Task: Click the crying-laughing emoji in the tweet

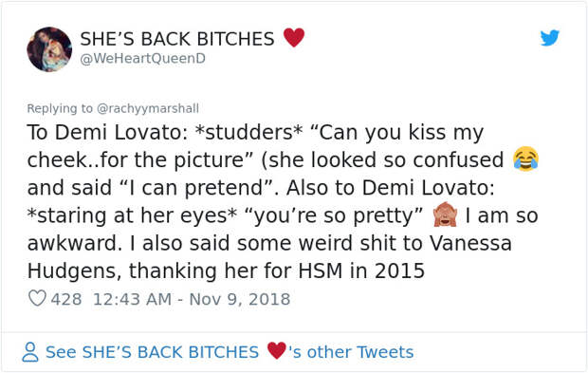Action: pyautogui.click(x=525, y=159)
